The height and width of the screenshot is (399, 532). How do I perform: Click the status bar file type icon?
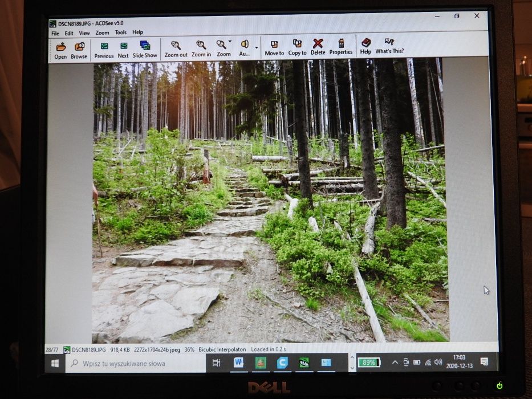coord(67,349)
